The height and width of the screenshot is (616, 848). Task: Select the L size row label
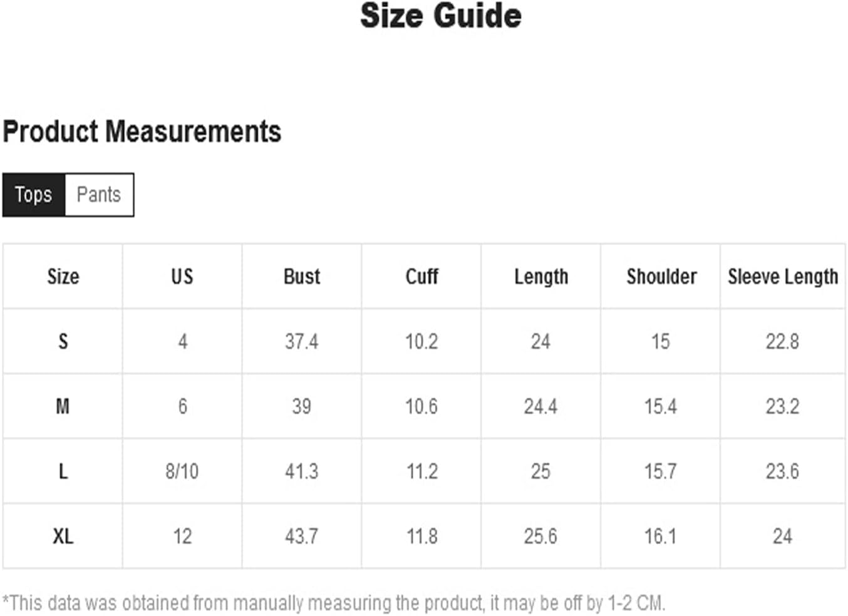click(x=63, y=471)
